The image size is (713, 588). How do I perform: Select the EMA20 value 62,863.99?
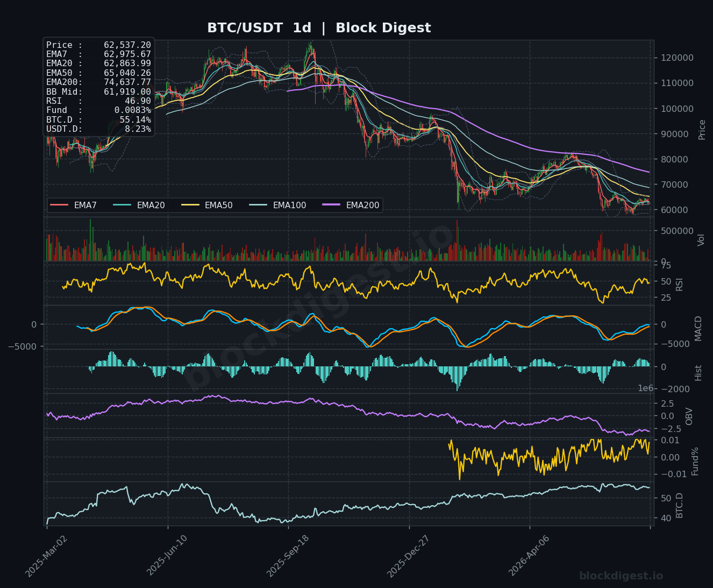[127, 63]
